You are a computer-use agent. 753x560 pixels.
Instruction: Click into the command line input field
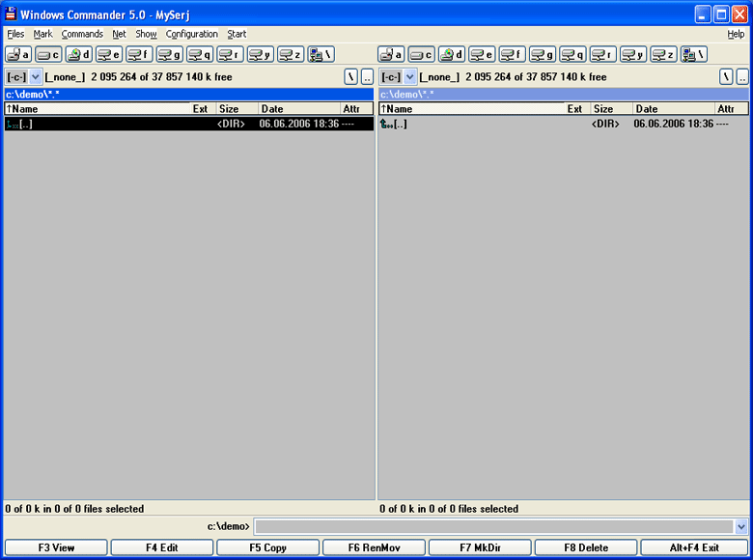(492, 527)
